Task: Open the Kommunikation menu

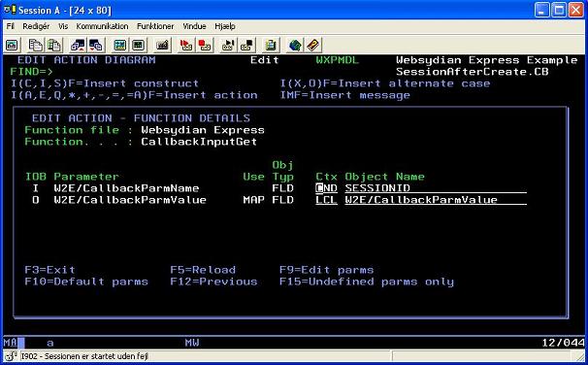Action: point(102,26)
